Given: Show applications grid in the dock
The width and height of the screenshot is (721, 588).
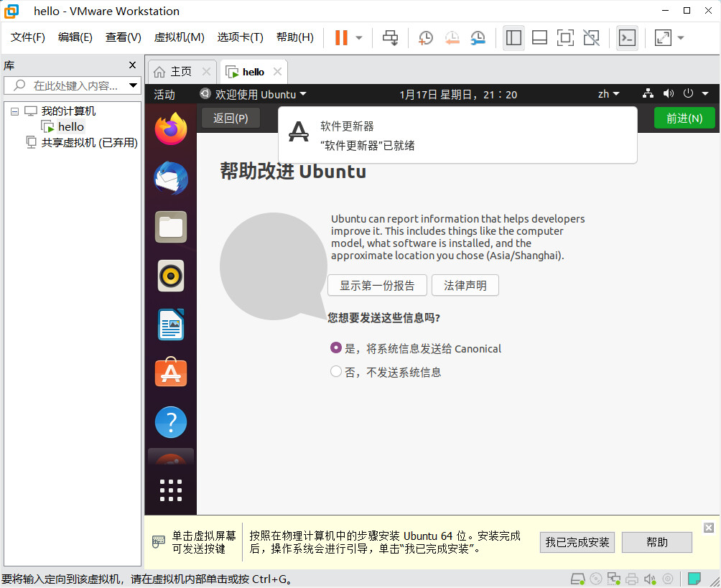Looking at the screenshot, I should [171, 490].
